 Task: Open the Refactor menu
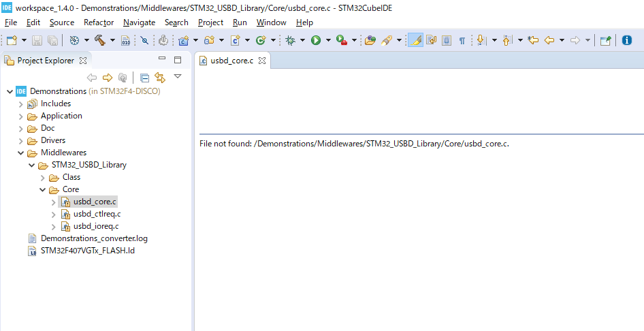pos(99,22)
